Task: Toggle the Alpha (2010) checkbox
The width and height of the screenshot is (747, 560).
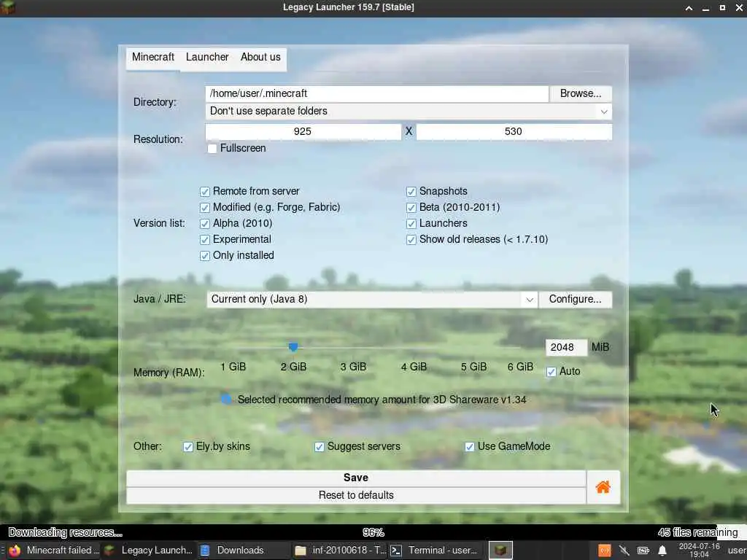Action: [205, 224]
